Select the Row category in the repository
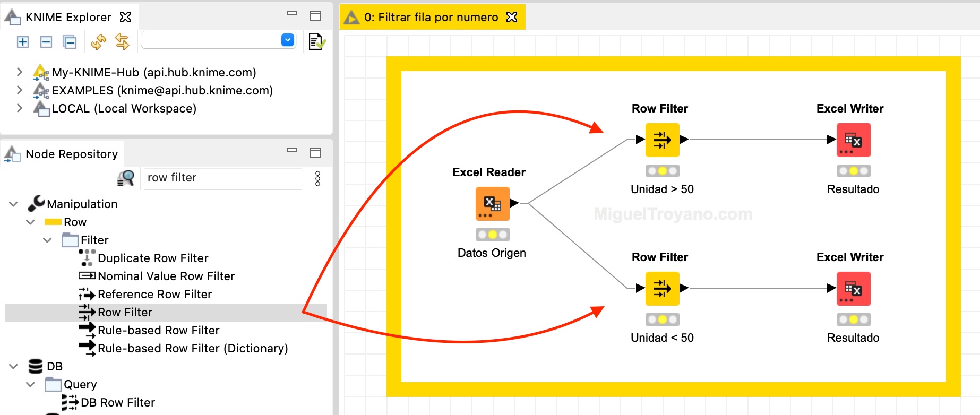Viewport: 980px width, 415px height. click(75, 222)
